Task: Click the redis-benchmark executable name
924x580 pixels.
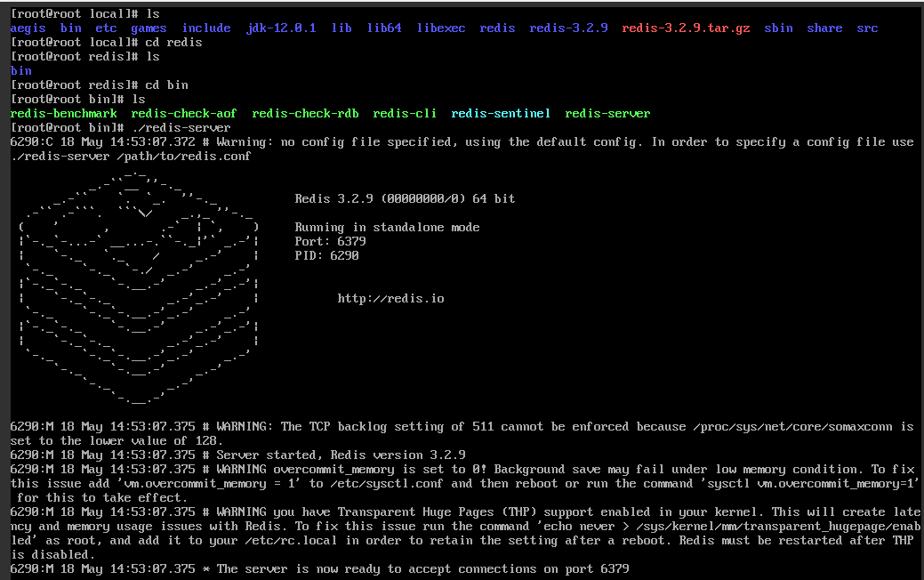Action: point(64,113)
